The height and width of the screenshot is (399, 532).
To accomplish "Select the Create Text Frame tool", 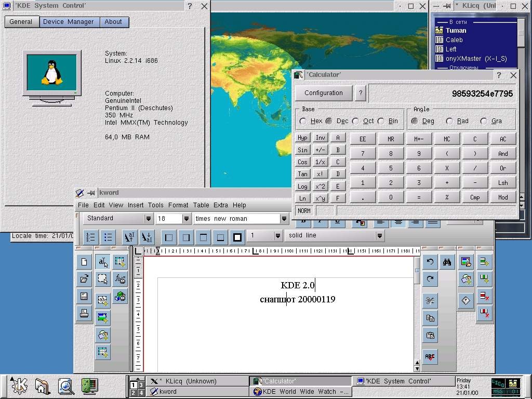I will (x=103, y=300).
